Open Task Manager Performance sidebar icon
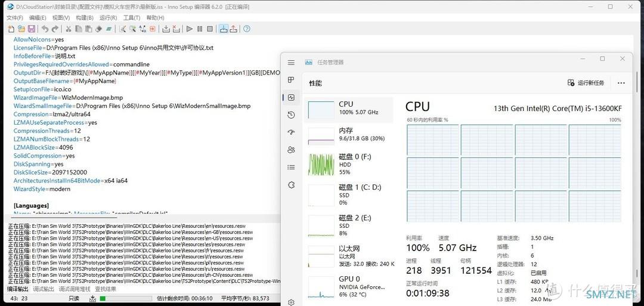This screenshot has height=306, width=644. tap(291, 97)
